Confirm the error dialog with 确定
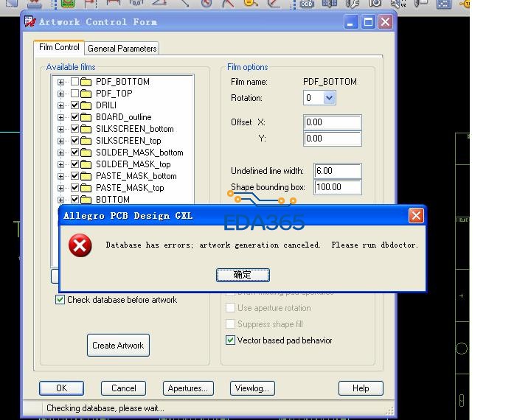 tap(243, 275)
